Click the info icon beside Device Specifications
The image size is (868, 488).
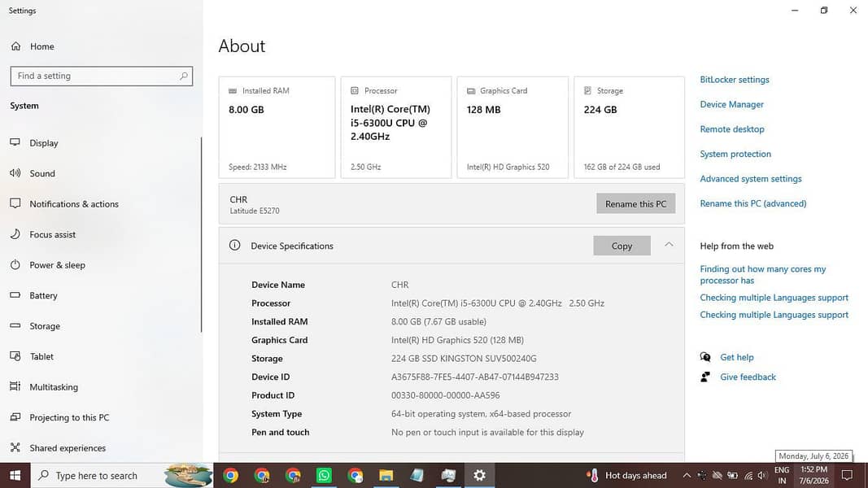tap(235, 245)
